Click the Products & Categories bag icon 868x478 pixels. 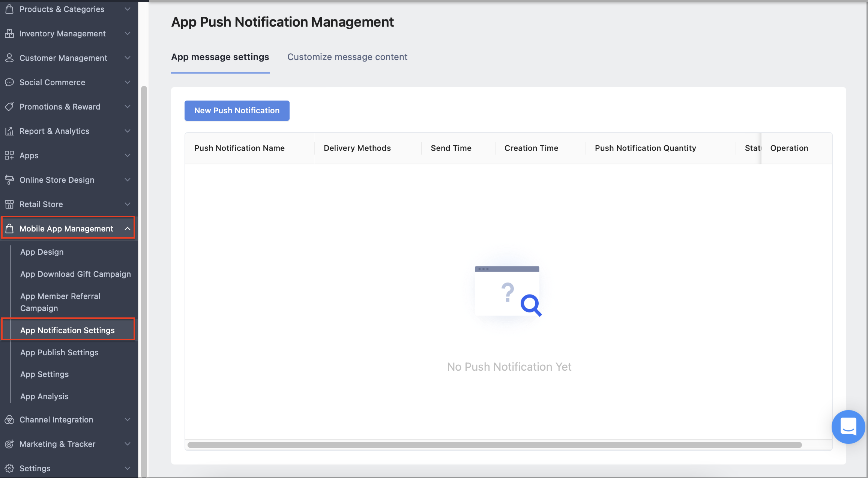(9, 9)
